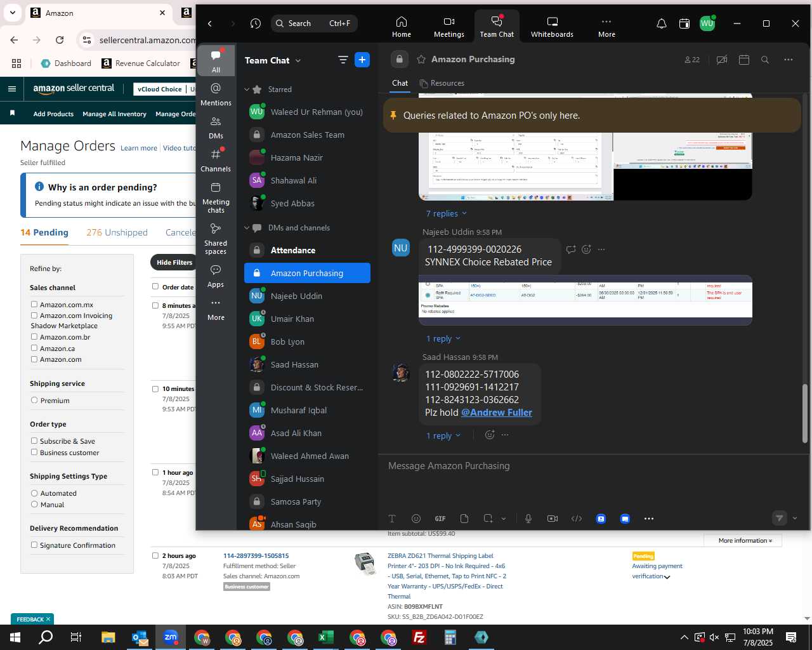812x650 pixels.
Task: Open Najeeb Uddin's screenshot thumbnail
Action: [x=586, y=300]
